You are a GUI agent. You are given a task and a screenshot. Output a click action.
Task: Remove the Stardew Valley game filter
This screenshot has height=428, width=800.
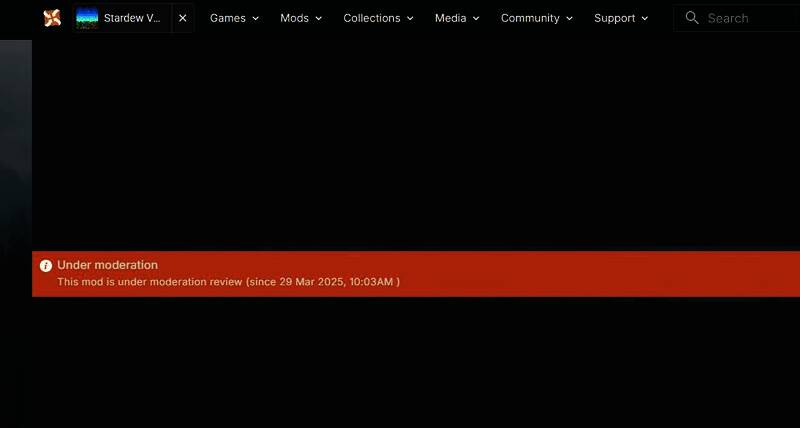(x=183, y=18)
